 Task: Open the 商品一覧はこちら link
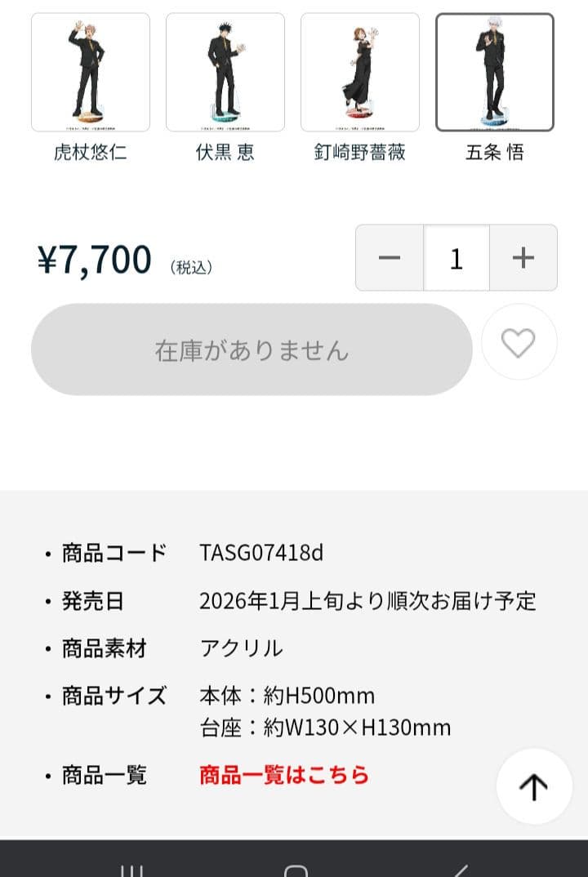284,775
